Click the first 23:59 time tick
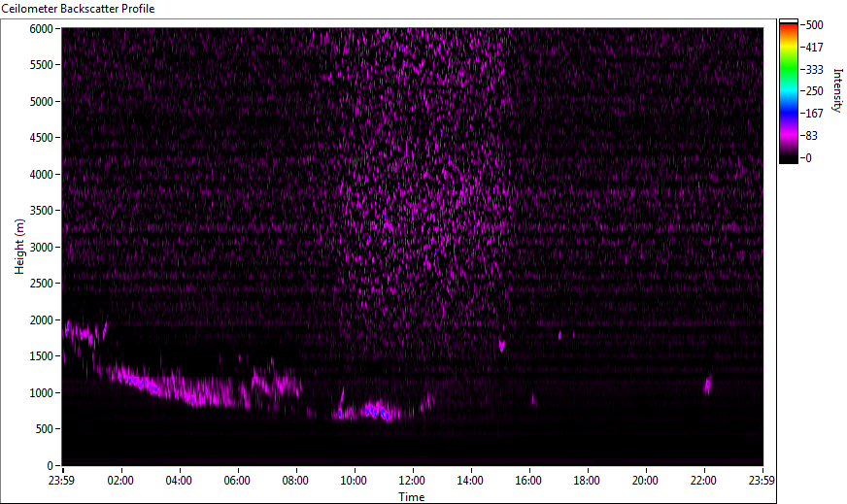 (62, 481)
